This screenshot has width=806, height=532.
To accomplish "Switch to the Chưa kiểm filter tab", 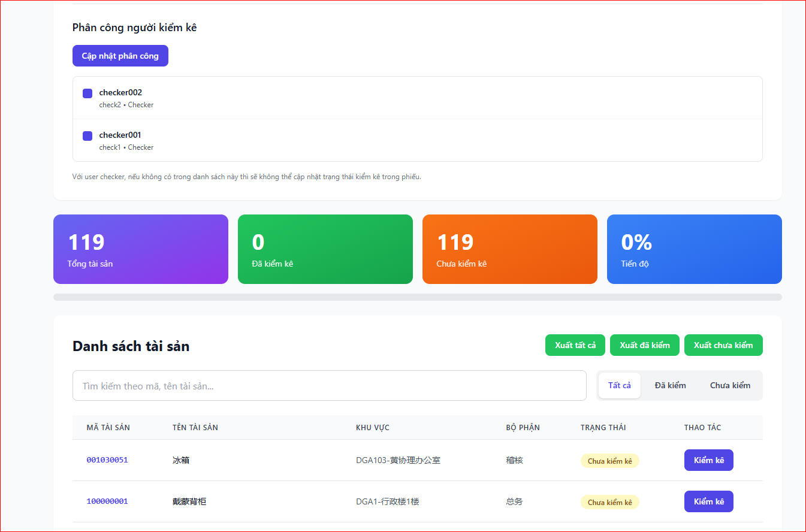I will tap(730, 385).
